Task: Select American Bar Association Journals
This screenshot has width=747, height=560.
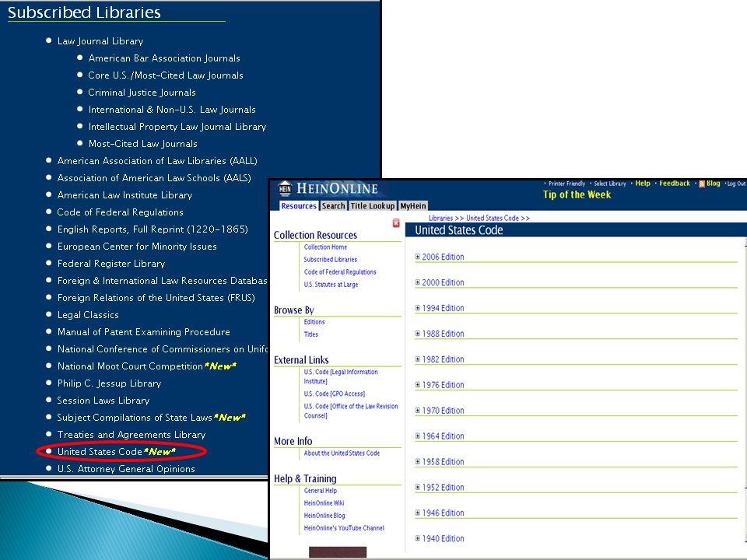Action: click(164, 58)
